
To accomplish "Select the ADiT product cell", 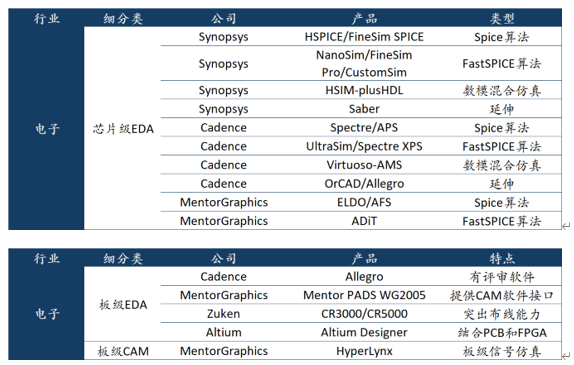I will (x=364, y=221).
